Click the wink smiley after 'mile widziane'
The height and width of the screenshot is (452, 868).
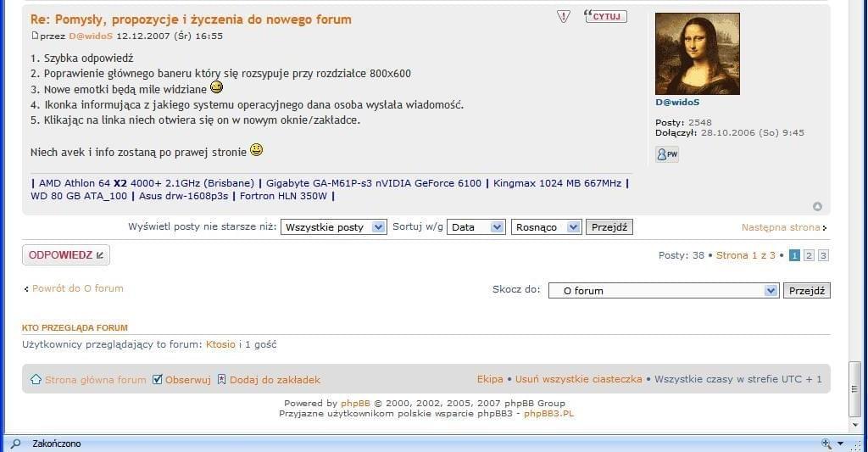(x=216, y=87)
